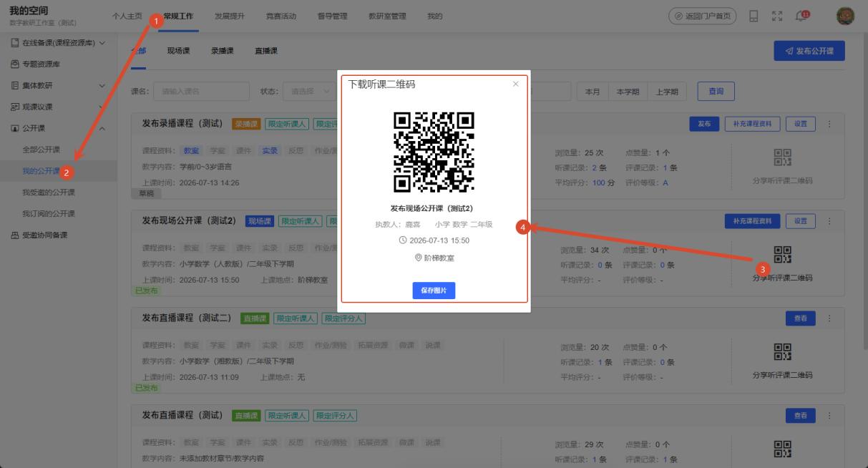Focus the 课名 search input field
Viewport: 868px width, 468px height.
201,91
